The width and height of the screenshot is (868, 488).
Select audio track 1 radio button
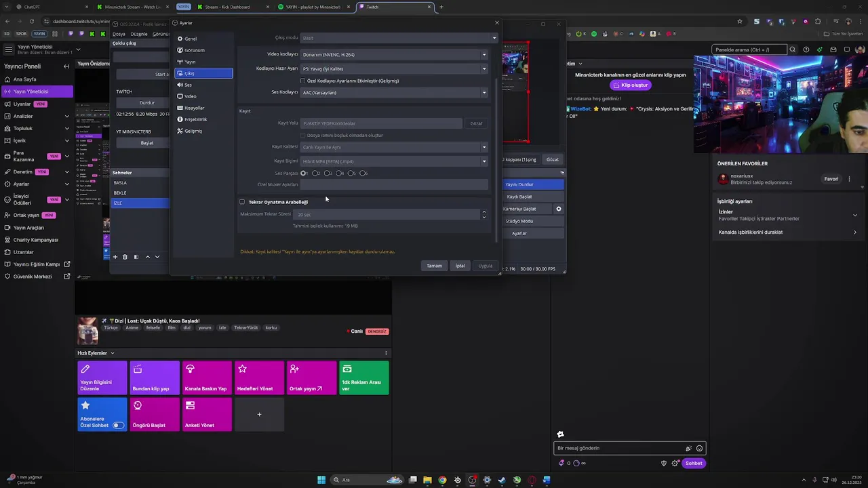tap(304, 174)
